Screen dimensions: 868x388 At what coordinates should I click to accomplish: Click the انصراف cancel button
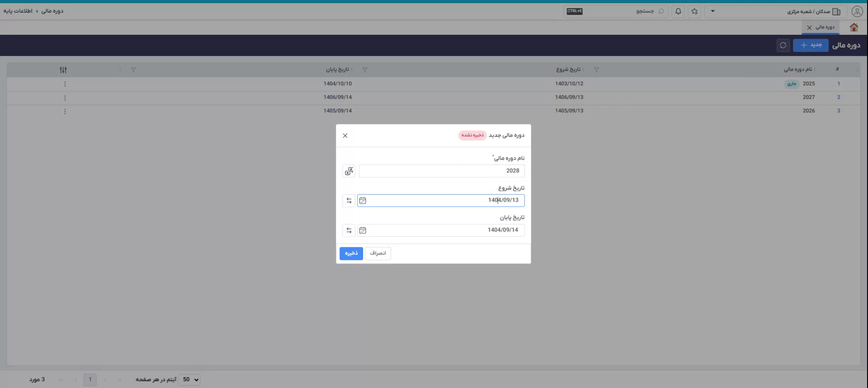coord(378,253)
